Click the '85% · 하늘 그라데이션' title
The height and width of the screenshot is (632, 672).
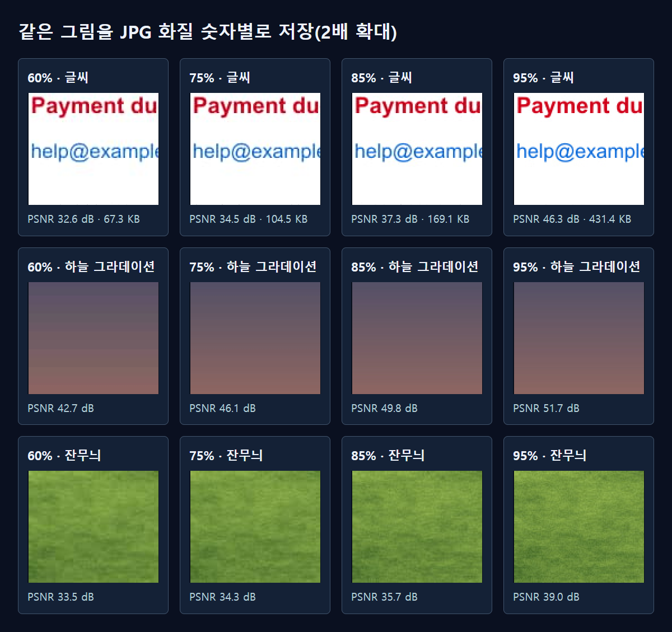pyautogui.click(x=415, y=267)
